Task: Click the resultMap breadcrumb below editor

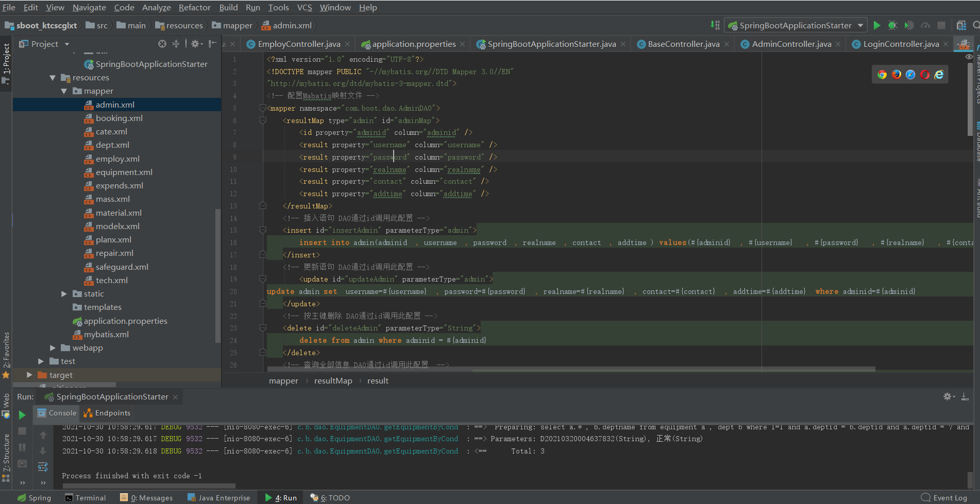Action: tap(333, 381)
